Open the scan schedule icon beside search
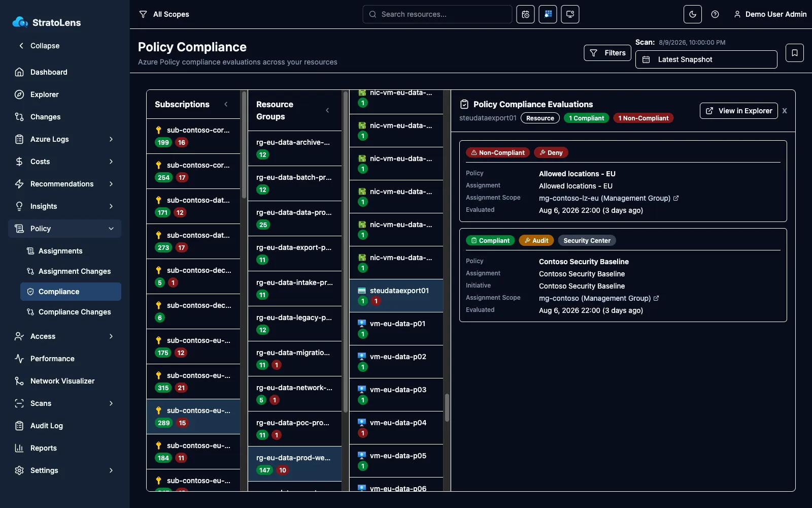 coord(525,14)
